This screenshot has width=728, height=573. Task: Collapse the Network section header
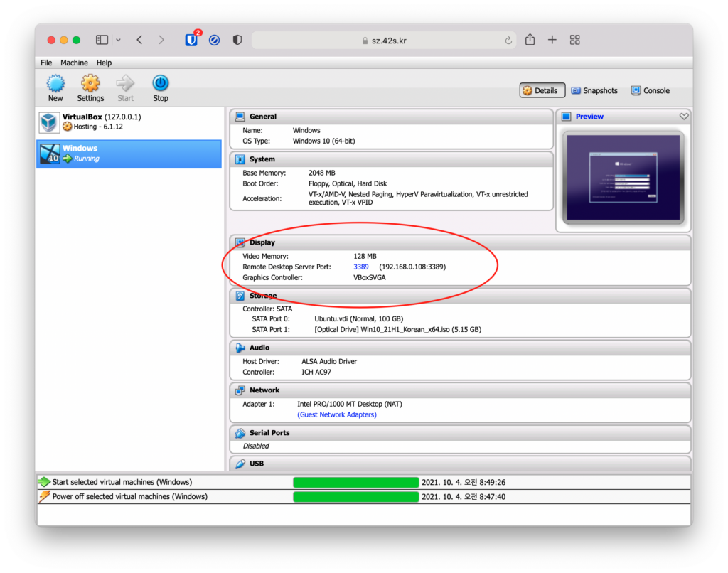point(460,390)
